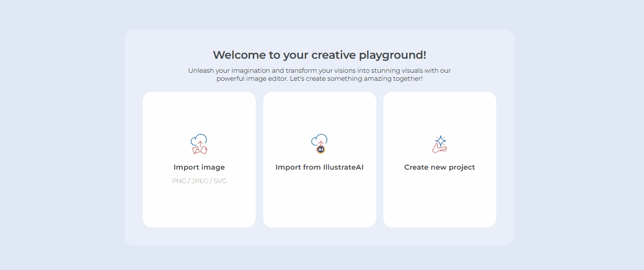Click the round AI badge on the cloud icon
Viewport: 644px width, 270px height.
click(320, 149)
